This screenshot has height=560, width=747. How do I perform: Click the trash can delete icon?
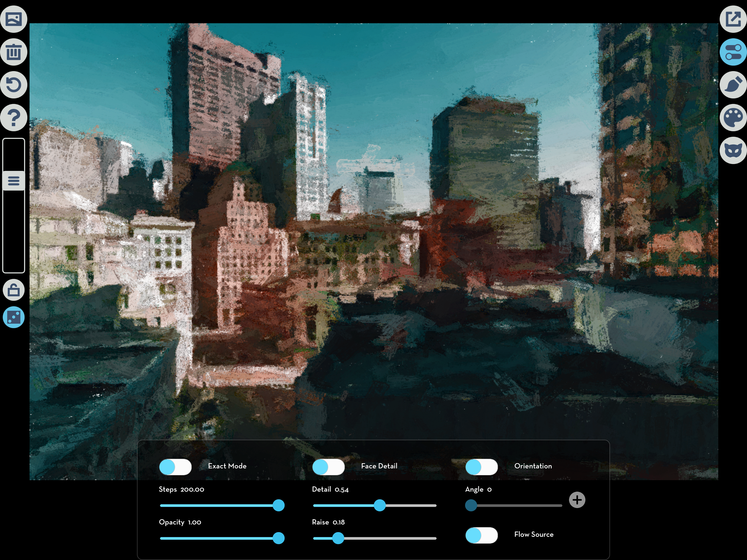click(13, 52)
